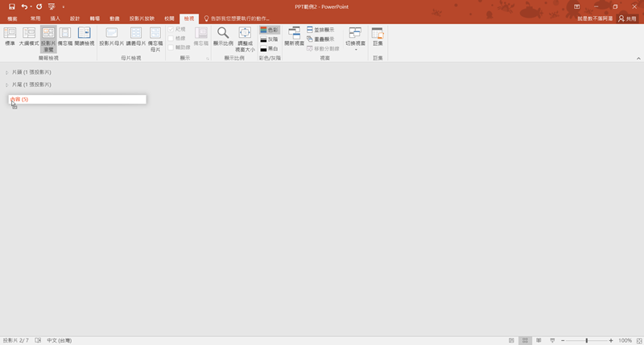Open Customize Quick Access Toolbar dropdown
The height and width of the screenshot is (345, 644).
coord(64,7)
